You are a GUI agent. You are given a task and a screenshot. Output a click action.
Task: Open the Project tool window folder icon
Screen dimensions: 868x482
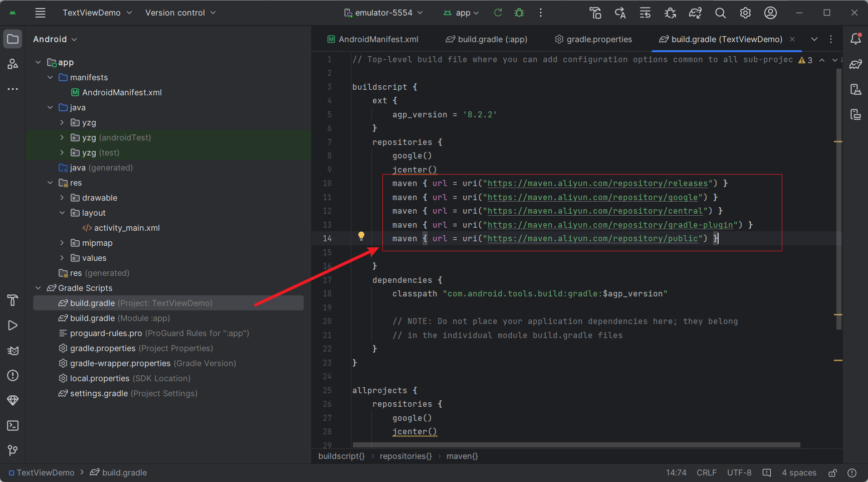13,39
